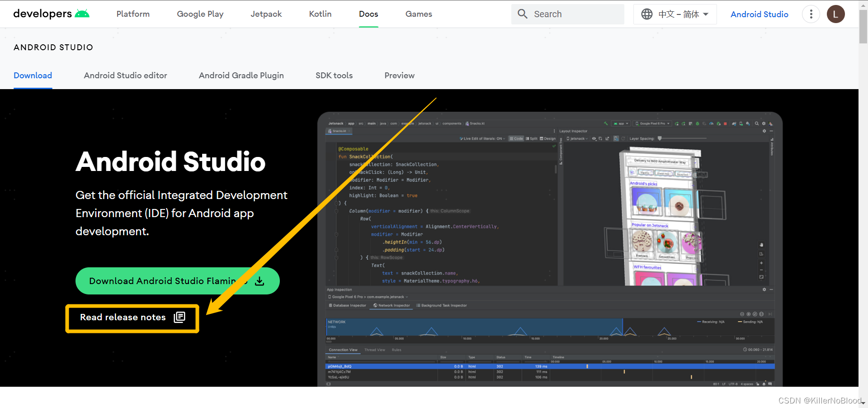Click the page vertical scrollbar thumb
Image resolution: width=868 pixels, height=408 pixels.
click(863, 27)
